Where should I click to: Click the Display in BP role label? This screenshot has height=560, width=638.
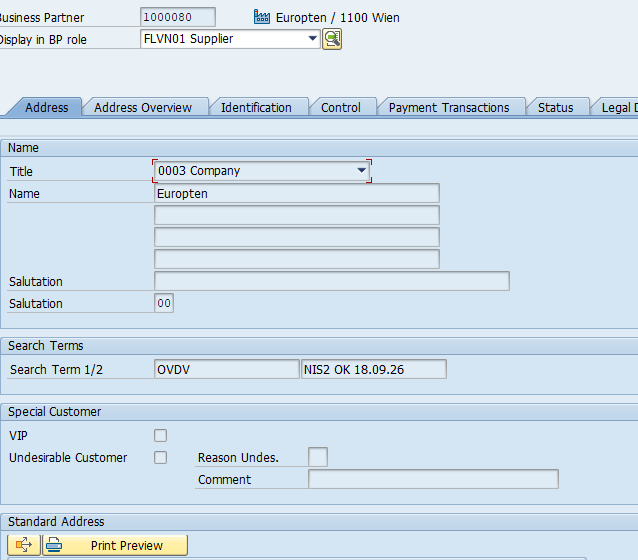pos(43,39)
